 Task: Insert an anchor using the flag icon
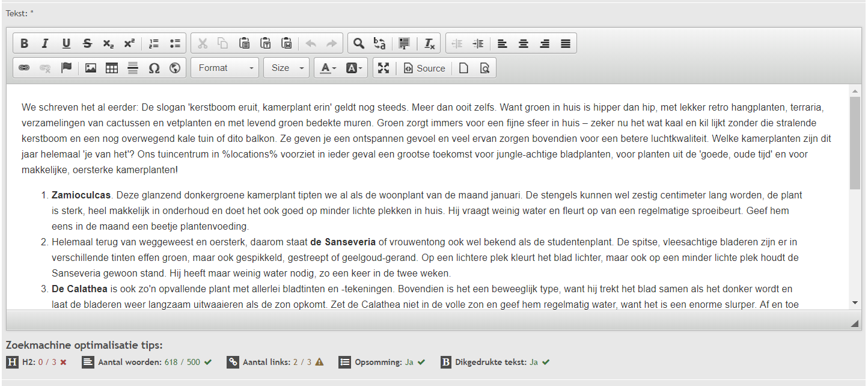(66, 68)
